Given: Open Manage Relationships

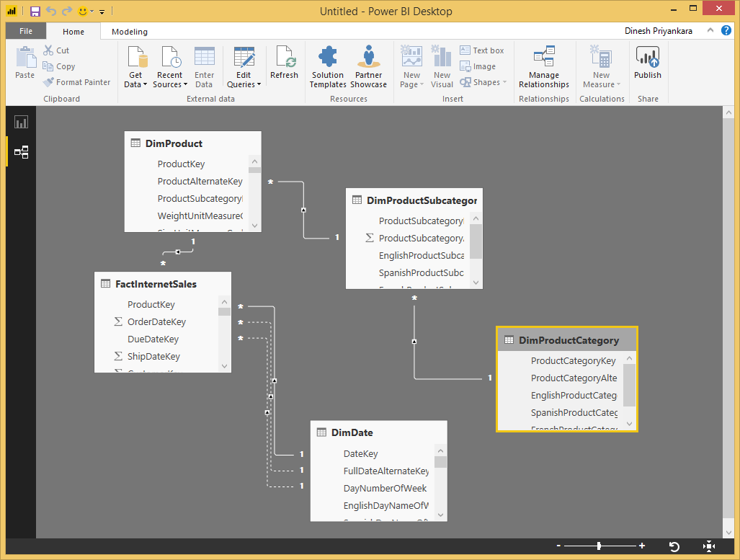Looking at the screenshot, I should [x=544, y=67].
